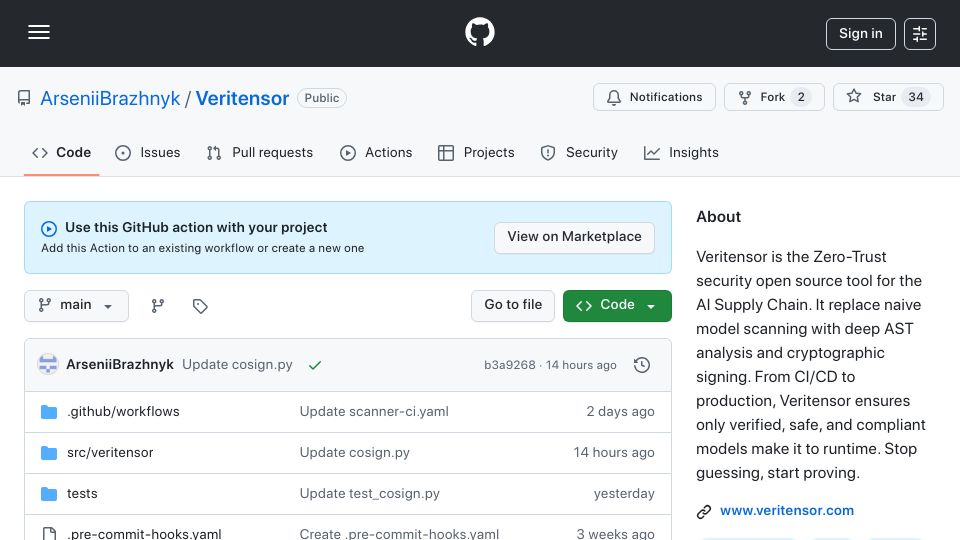View the green check commit status
This screenshot has height=540, width=960.
click(315, 366)
